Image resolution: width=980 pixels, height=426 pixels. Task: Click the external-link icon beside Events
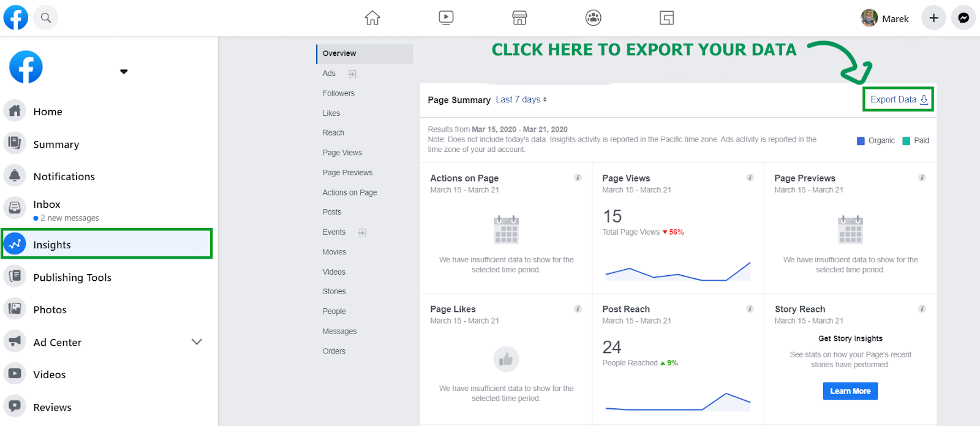click(362, 232)
